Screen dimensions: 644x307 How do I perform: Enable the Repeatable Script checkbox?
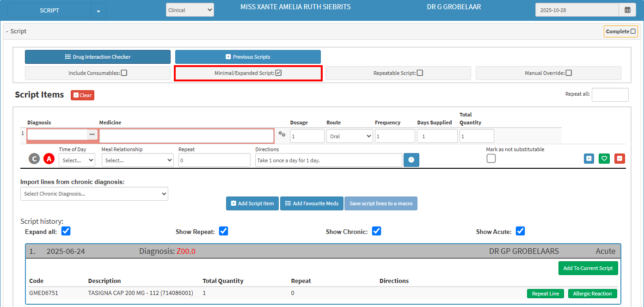[420, 73]
